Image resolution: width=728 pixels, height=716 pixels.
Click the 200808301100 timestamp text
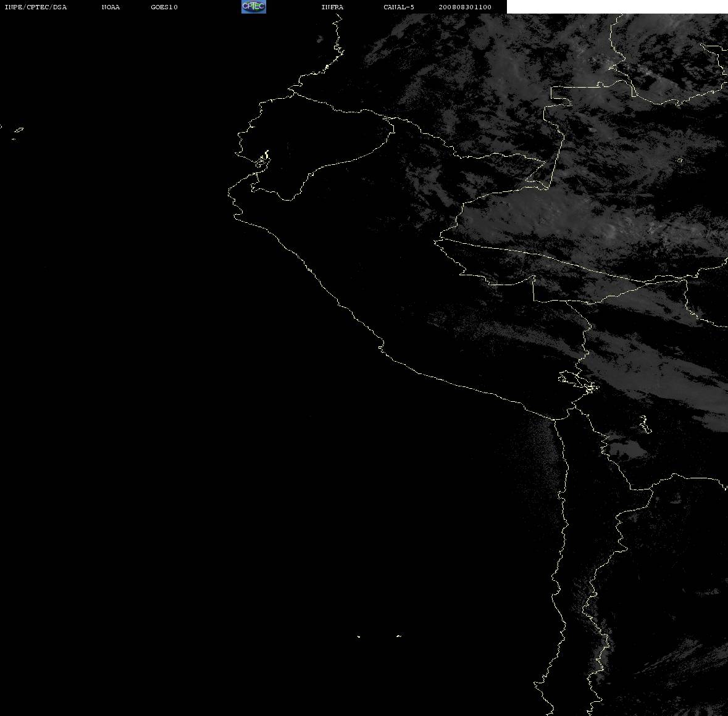[465, 7]
